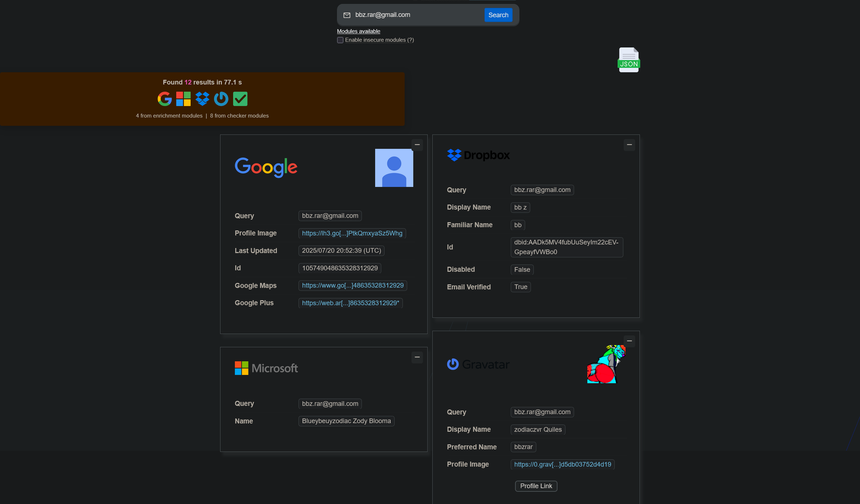The image size is (860, 504).
Task: Open the Gravatar Profile Image link
Action: click(563, 464)
